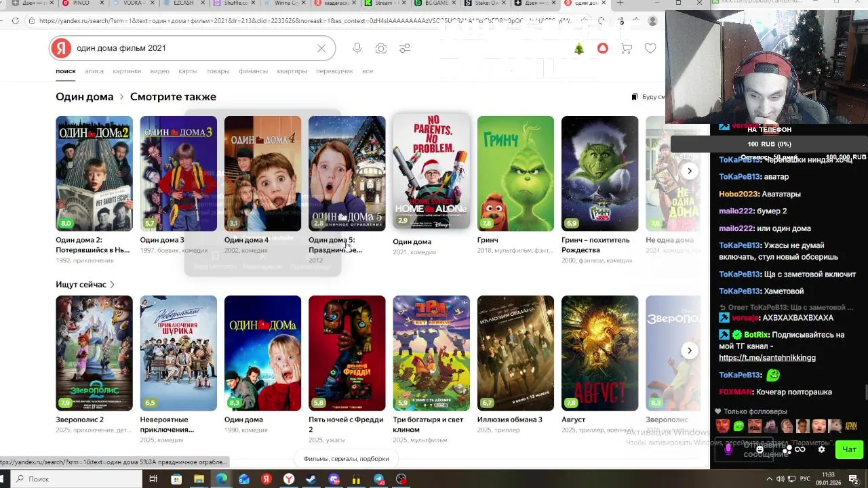This screenshot has height=488, width=868.
Task: Open search settings sliders icon
Action: coord(405,48)
